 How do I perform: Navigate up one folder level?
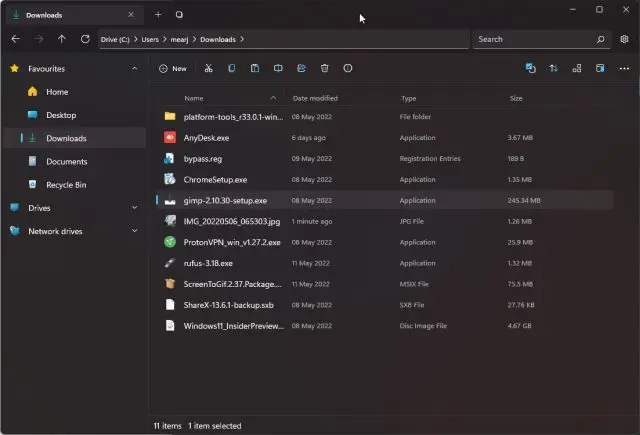62,39
